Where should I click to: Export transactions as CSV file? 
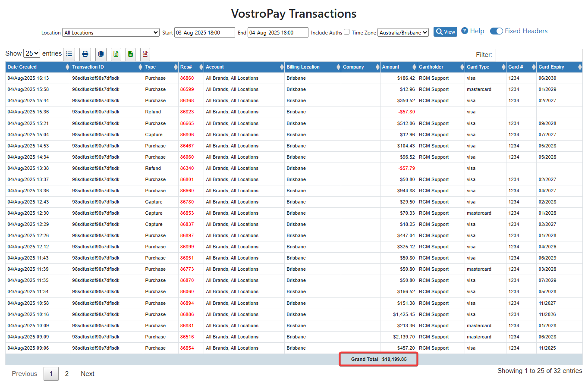tap(131, 54)
